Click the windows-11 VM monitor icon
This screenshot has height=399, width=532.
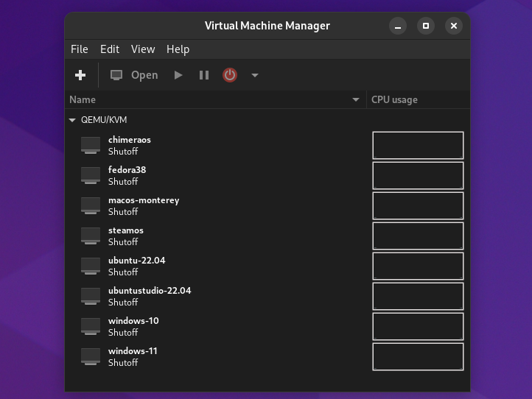tap(91, 356)
